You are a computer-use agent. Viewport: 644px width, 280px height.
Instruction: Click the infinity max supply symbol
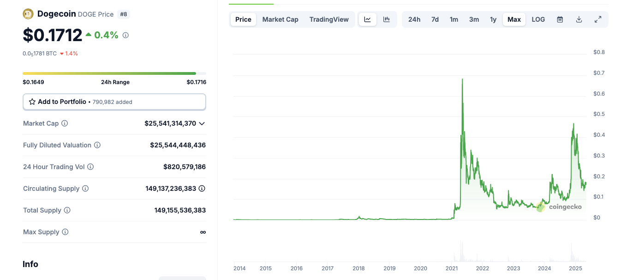[203, 232]
